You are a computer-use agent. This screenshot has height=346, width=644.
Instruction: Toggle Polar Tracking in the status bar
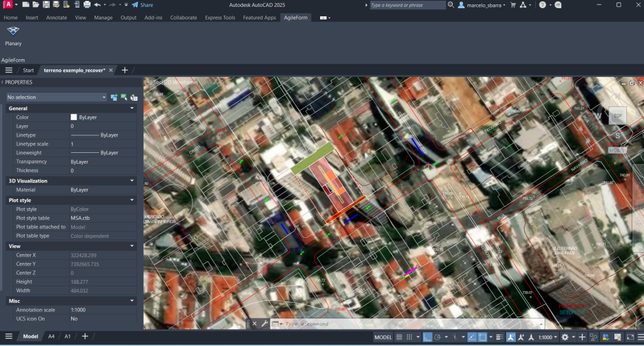438,337
